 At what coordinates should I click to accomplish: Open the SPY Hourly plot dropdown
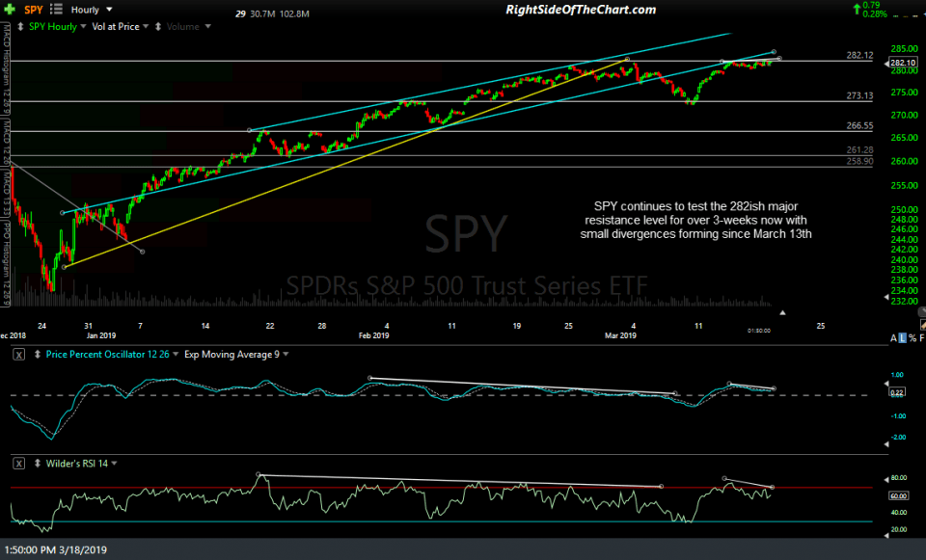pos(83,27)
